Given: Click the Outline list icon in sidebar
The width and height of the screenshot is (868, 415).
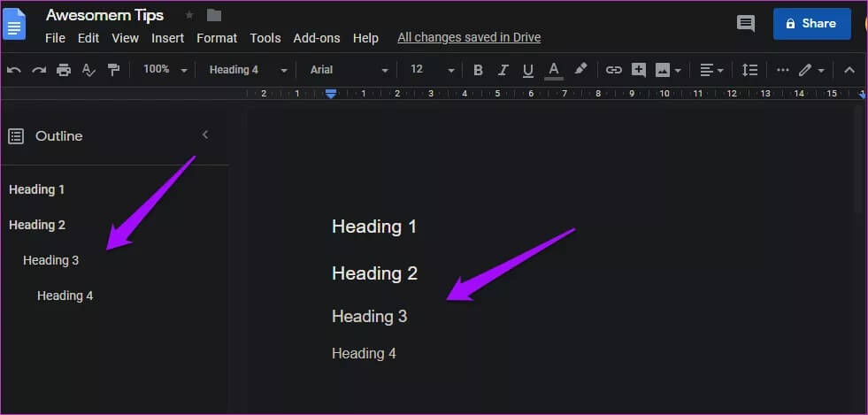Looking at the screenshot, I should pos(16,136).
